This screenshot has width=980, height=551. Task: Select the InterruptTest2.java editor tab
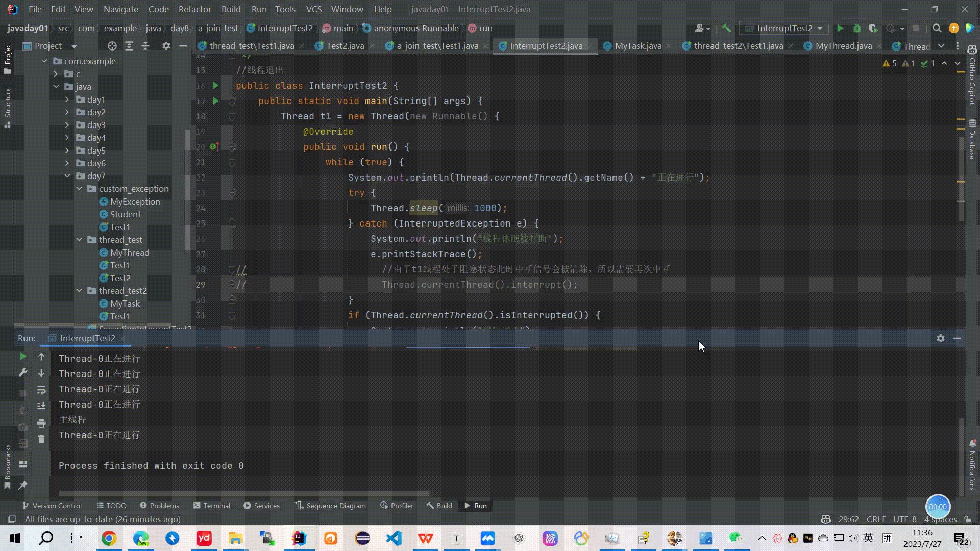click(545, 46)
